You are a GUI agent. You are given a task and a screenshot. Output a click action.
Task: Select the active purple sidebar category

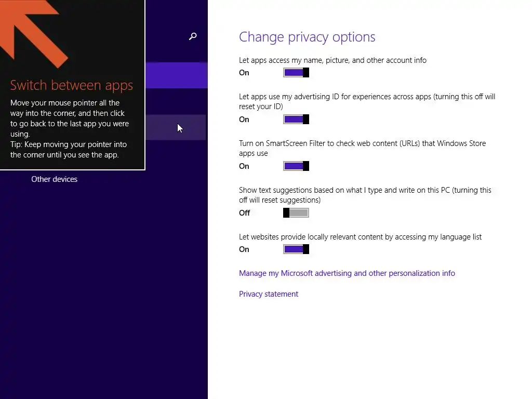[x=177, y=75]
